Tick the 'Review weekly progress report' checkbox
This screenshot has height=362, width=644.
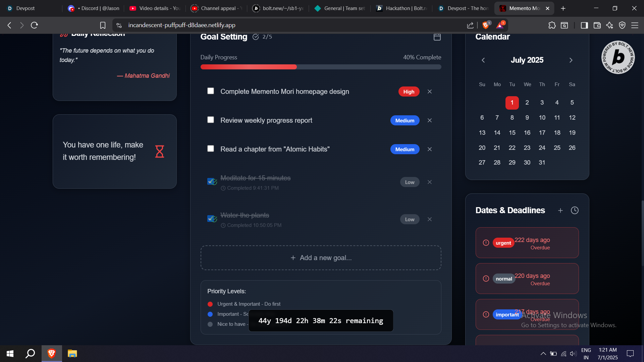point(211,120)
